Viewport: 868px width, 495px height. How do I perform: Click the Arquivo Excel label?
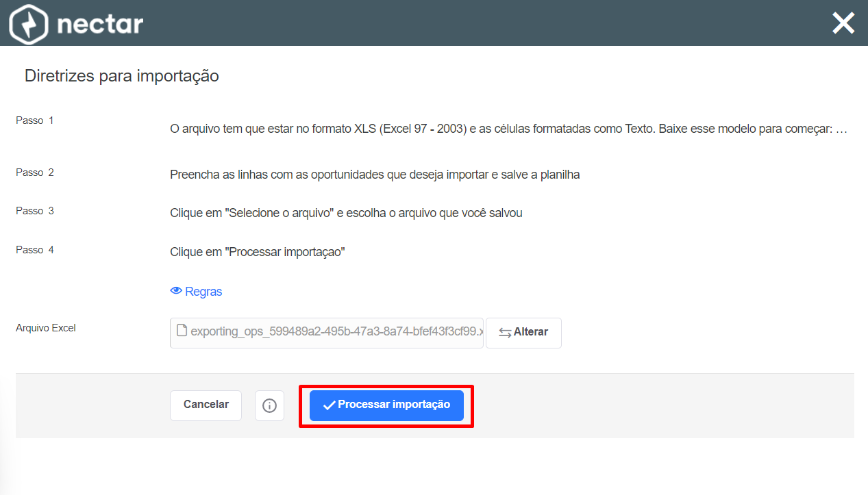pos(46,328)
